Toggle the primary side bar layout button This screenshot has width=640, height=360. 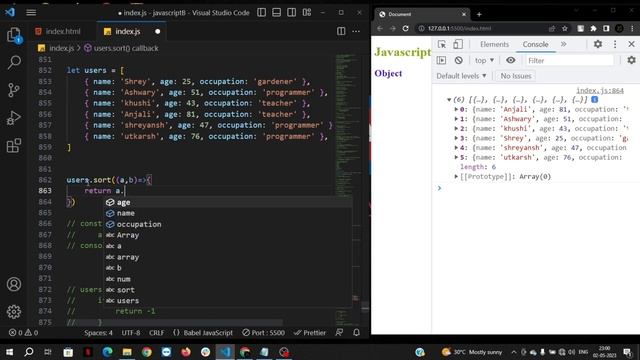(261, 13)
